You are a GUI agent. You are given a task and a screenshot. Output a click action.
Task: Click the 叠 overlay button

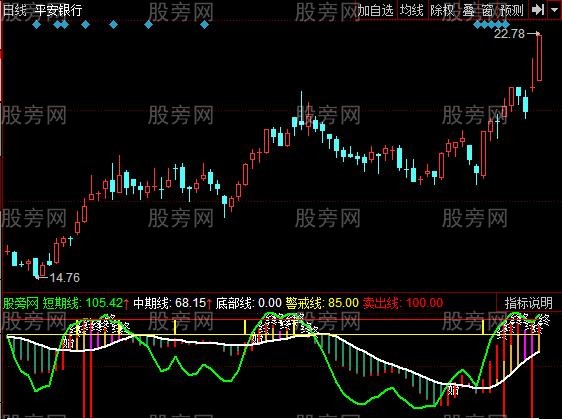pyautogui.click(x=468, y=10)
